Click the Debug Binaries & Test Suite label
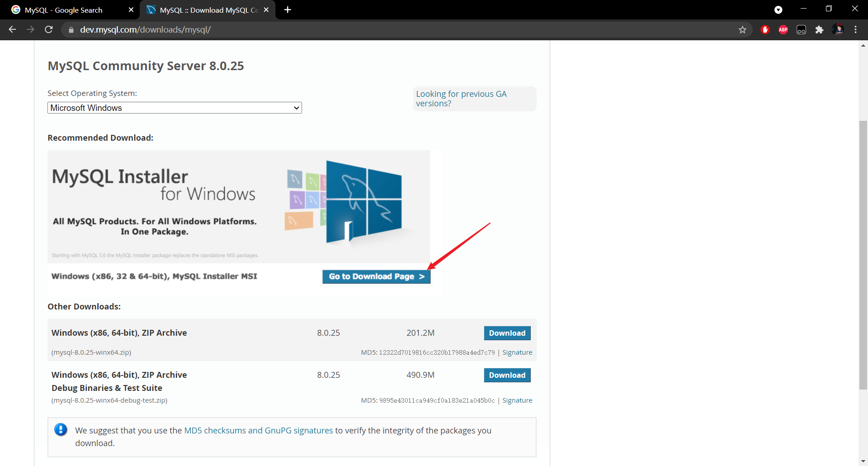This screenshot has height=466, width=868. tap(107, 388)
